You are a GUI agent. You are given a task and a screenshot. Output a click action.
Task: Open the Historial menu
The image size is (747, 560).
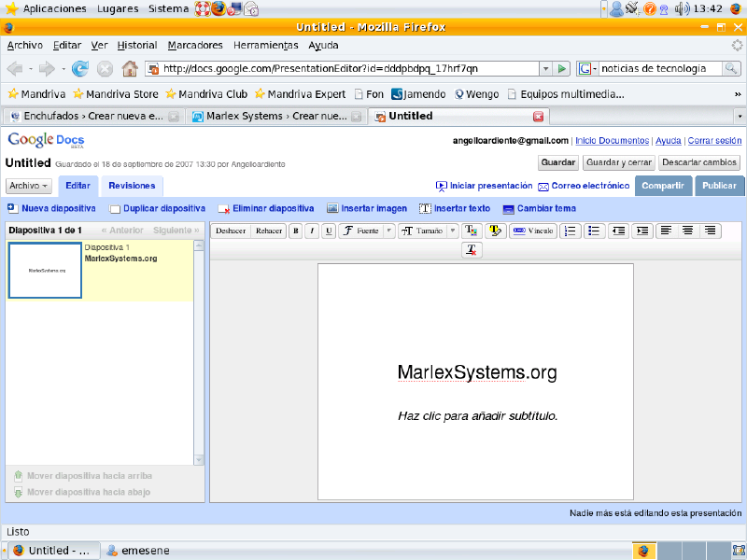coord(137,45)
